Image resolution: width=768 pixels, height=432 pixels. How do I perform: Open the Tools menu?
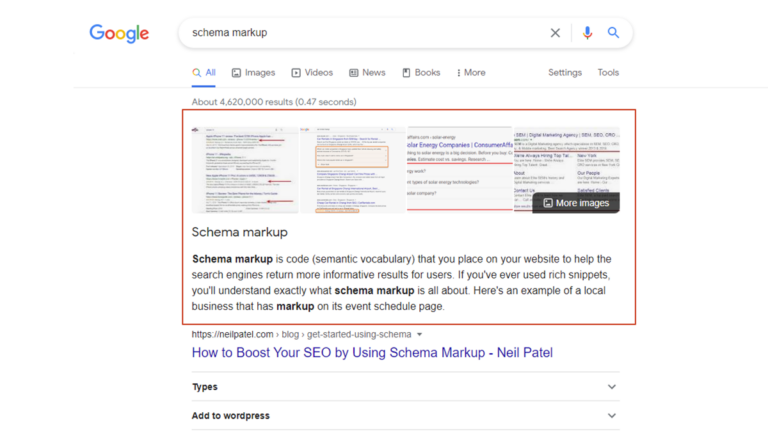tap(608, 73)
